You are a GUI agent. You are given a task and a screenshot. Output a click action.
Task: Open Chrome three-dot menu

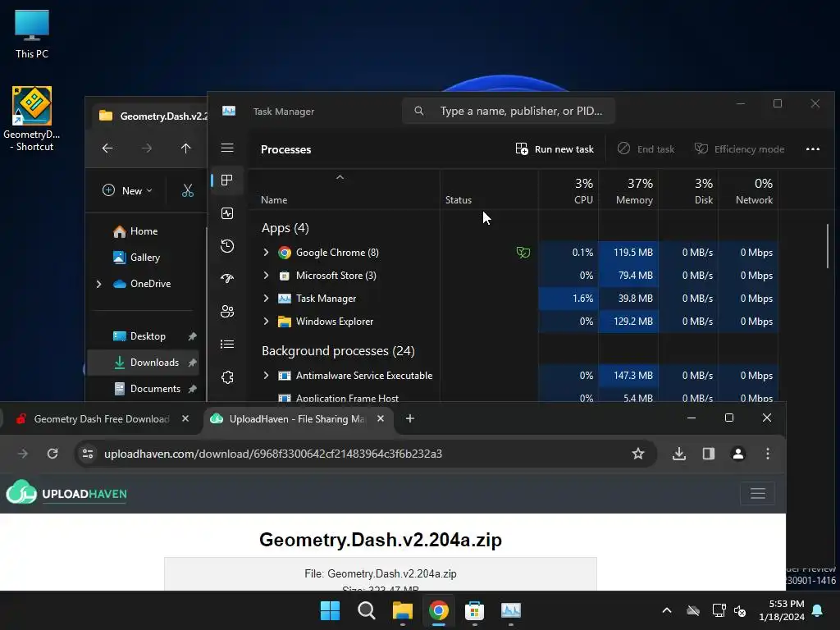point(768,454)
